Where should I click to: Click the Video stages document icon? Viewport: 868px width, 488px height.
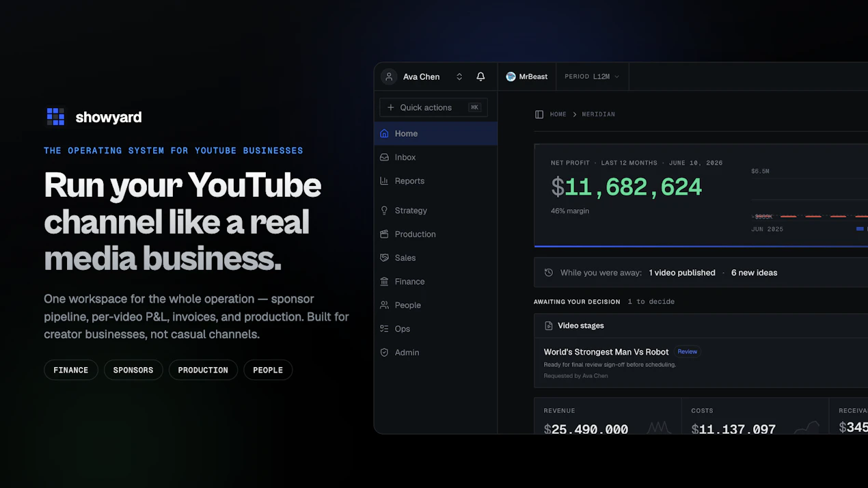(x=548, y=326)
